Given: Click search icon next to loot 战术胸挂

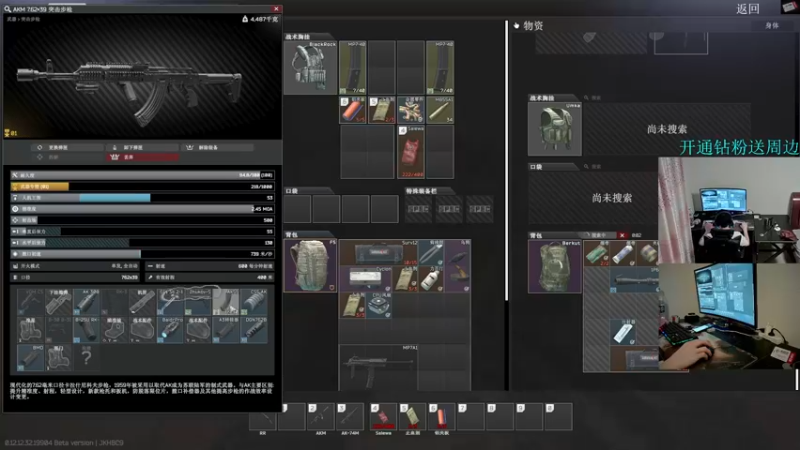Looking at the screenshot, I should pyautogui.click(x=587, y=97).
